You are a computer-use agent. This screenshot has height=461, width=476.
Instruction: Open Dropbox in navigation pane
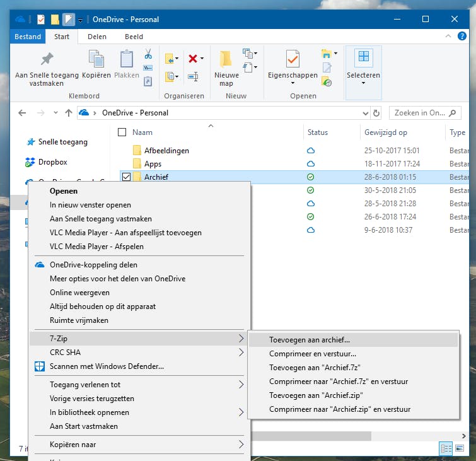coord(52,162)
